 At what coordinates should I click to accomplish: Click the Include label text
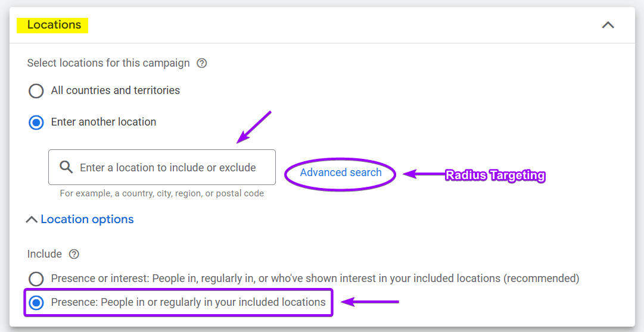[45, 254]
